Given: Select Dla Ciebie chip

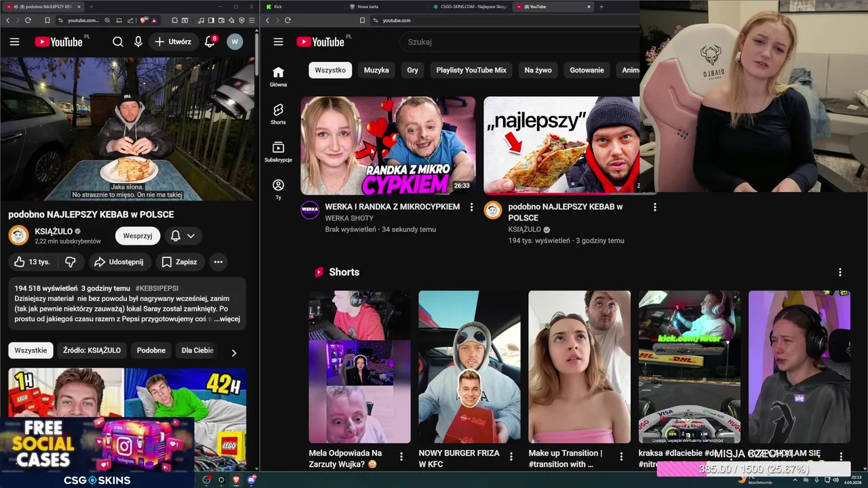Looking at the screenshot, I should coord(197,350).
